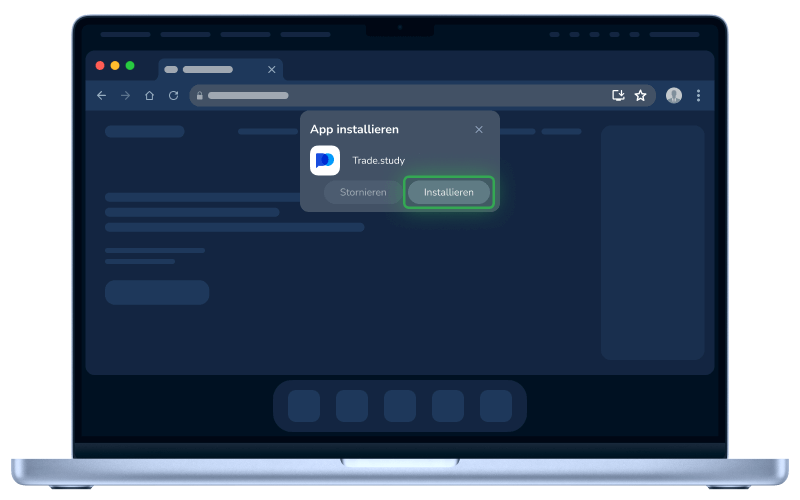Image resolution: width=800 pixels, height=500 pixels.
Task: Open the profile avatar in the toolbar
Action: coord(674,95)
